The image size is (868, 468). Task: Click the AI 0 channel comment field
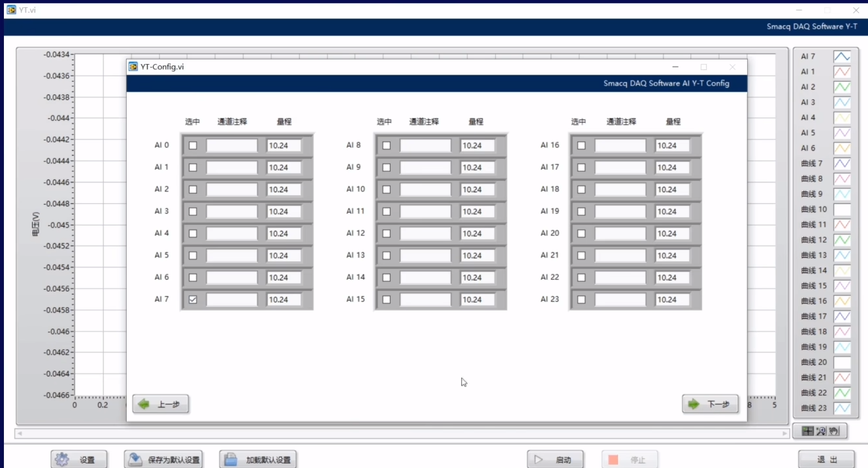232,146
